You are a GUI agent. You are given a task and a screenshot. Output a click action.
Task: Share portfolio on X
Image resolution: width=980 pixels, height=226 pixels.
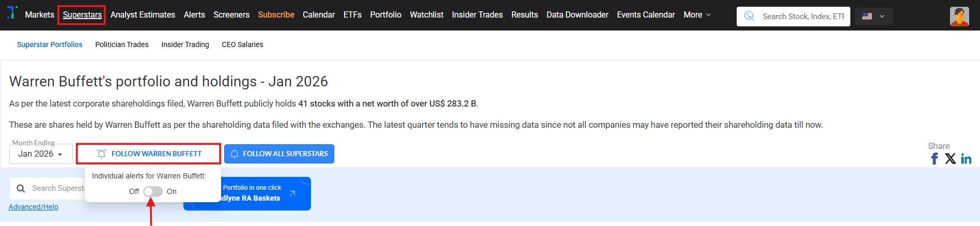950,159
